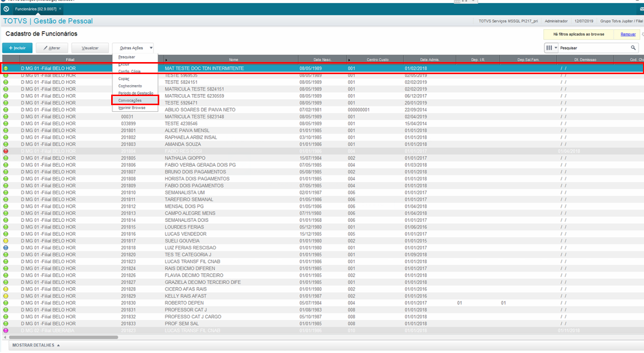The image size is (644, 353).
Task: Click PROFESSO CAT J CARGO name cell
Action: (193, 317)
